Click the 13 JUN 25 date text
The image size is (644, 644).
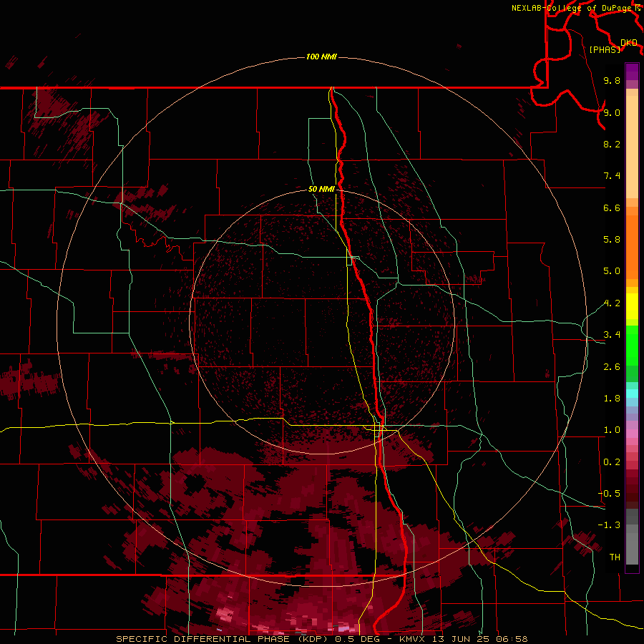(459, 639)
